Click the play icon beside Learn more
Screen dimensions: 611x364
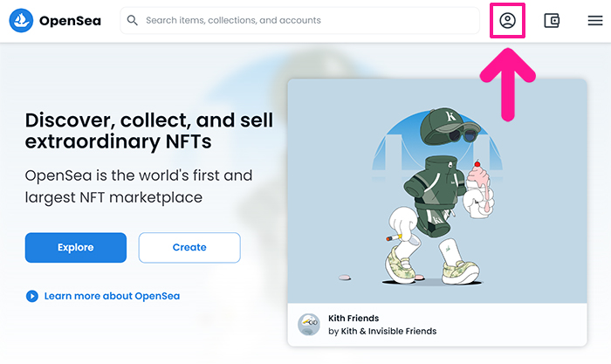coord(32,296)
